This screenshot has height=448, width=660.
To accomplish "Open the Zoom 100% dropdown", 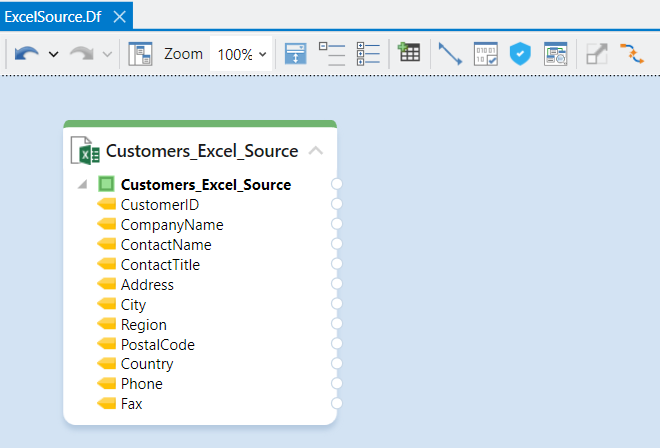I will tap(242, 54).
